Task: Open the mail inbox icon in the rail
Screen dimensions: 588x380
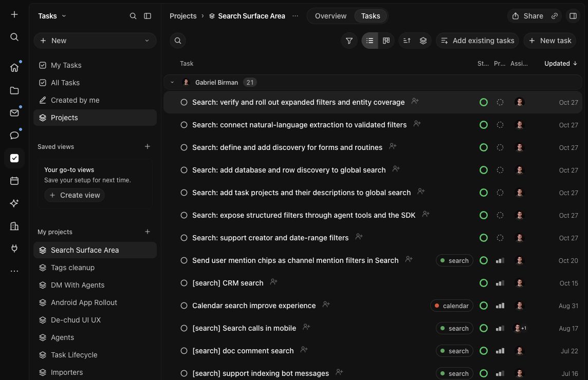Action: coord(14,113)
